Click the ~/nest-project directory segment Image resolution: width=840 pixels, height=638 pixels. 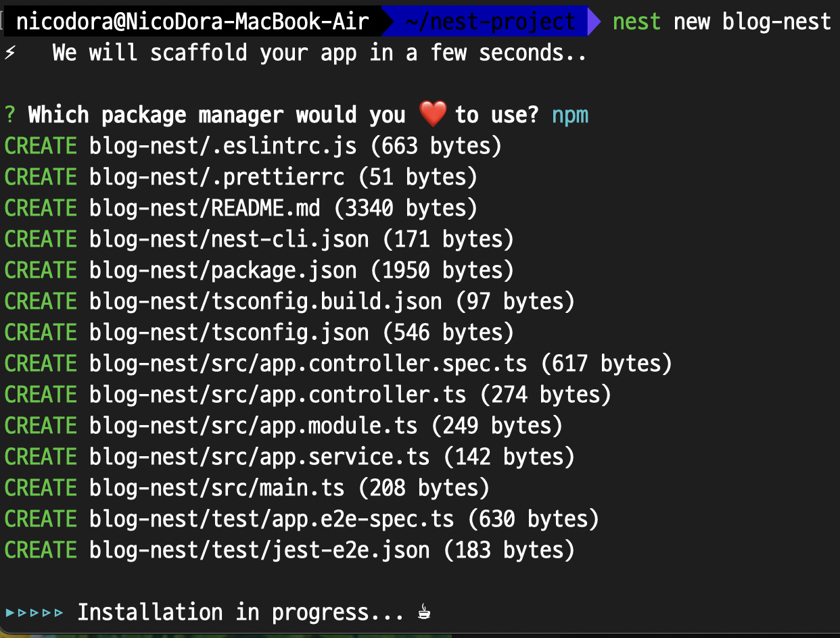coord(490,22)
